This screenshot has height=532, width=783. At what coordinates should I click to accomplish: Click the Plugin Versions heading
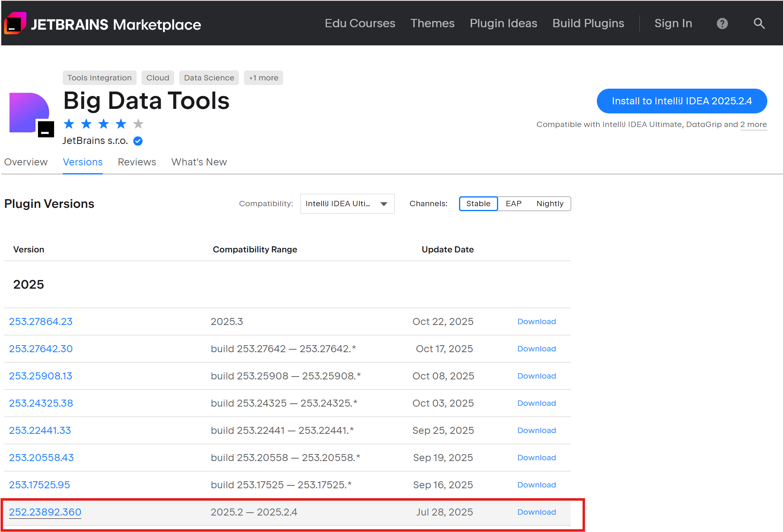point(49,204)
